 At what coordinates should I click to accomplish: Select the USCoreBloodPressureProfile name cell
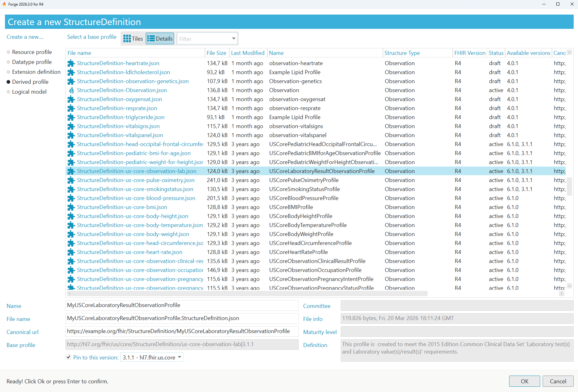click(304, 198)
